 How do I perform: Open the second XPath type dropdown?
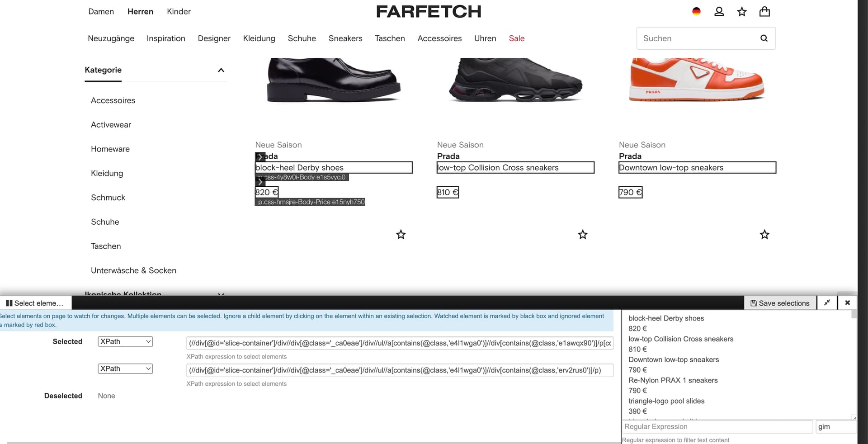tap(125, 368)
